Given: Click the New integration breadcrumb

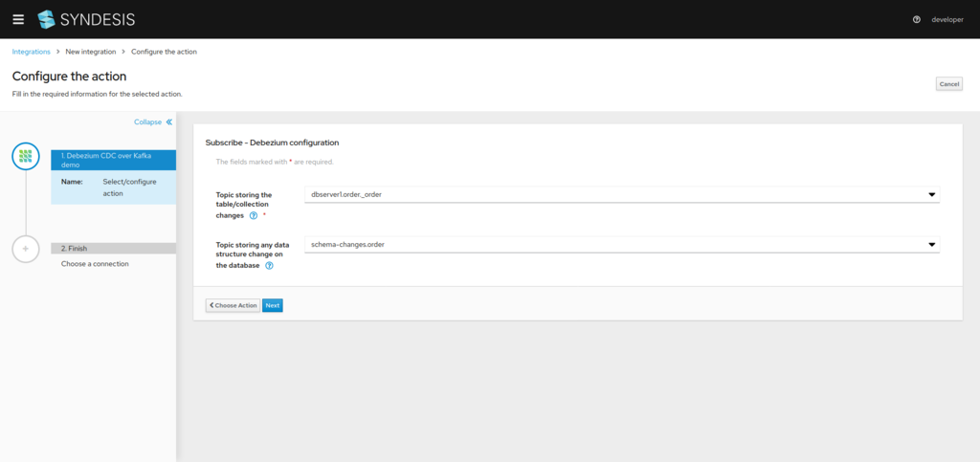Looking at the screenshot, I should click(91, 52).
